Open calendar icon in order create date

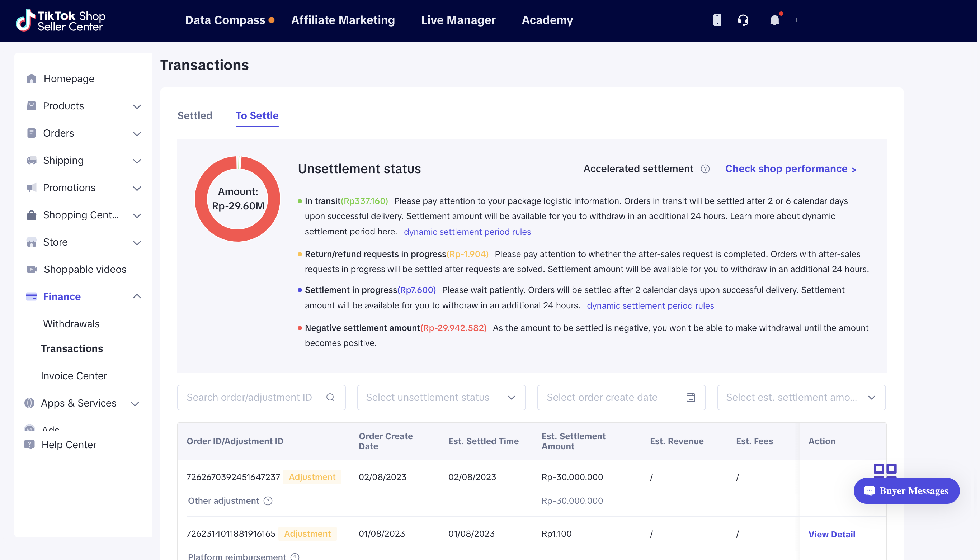(x=691, y=397)
